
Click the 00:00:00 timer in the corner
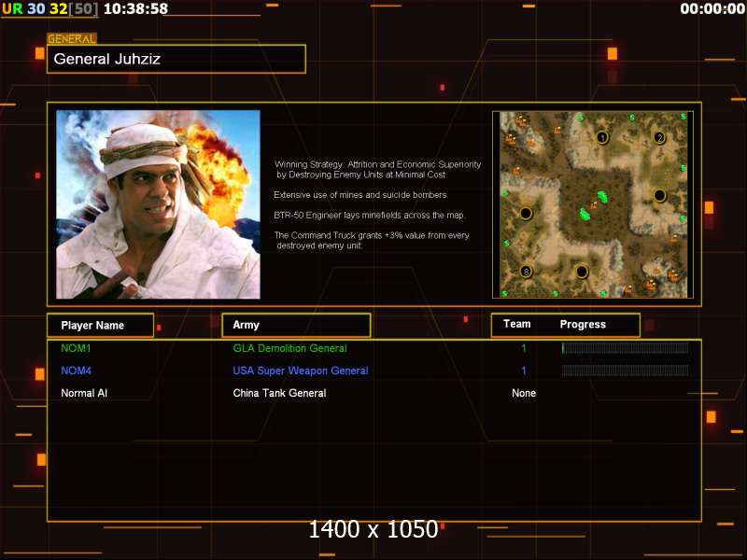point(711,9)
